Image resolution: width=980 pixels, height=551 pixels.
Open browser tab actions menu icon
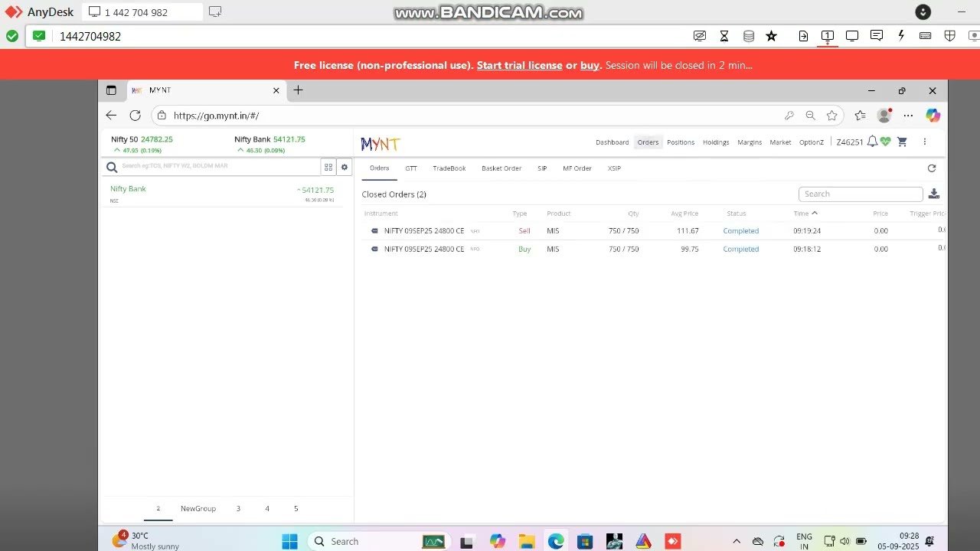pyautogui.click(x=111, y=90)
